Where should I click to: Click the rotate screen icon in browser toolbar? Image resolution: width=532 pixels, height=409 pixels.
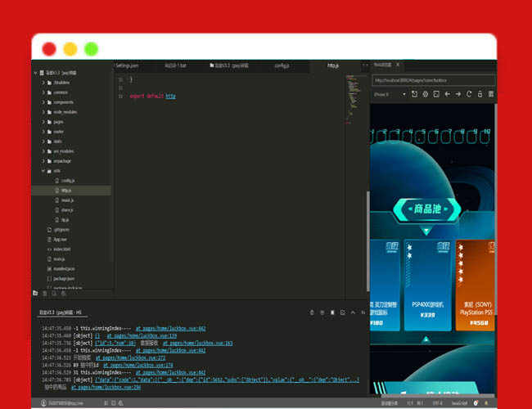(415, 94)
